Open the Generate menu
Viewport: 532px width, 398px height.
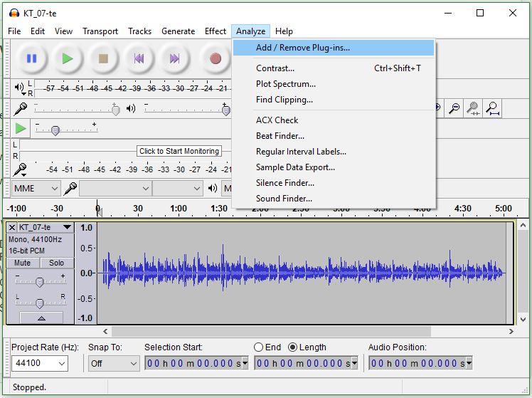coord(178,31)
